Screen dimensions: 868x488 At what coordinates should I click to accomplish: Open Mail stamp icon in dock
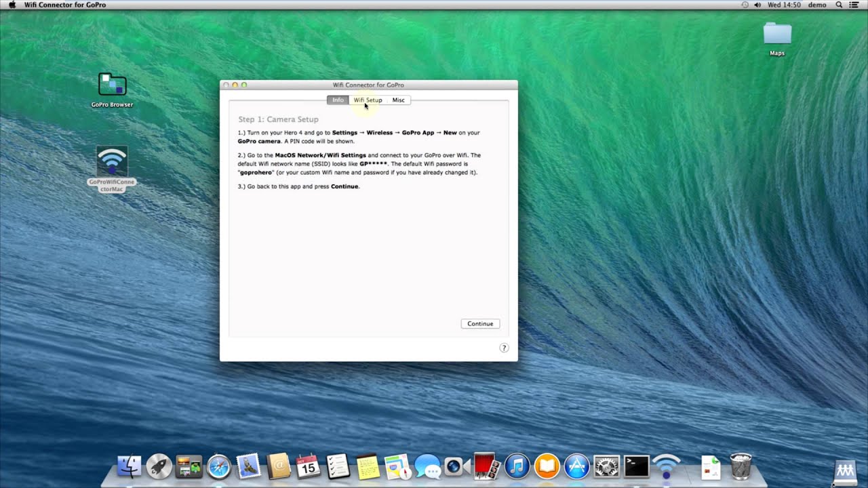coord(249,466)
